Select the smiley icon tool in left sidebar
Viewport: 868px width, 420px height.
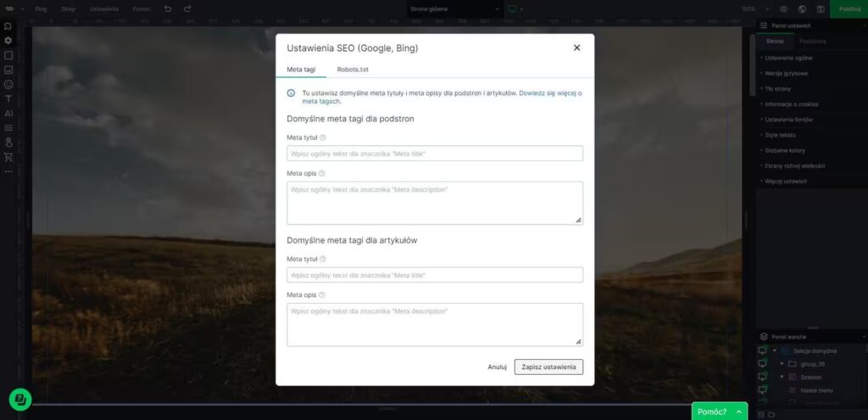coord(8,84)
